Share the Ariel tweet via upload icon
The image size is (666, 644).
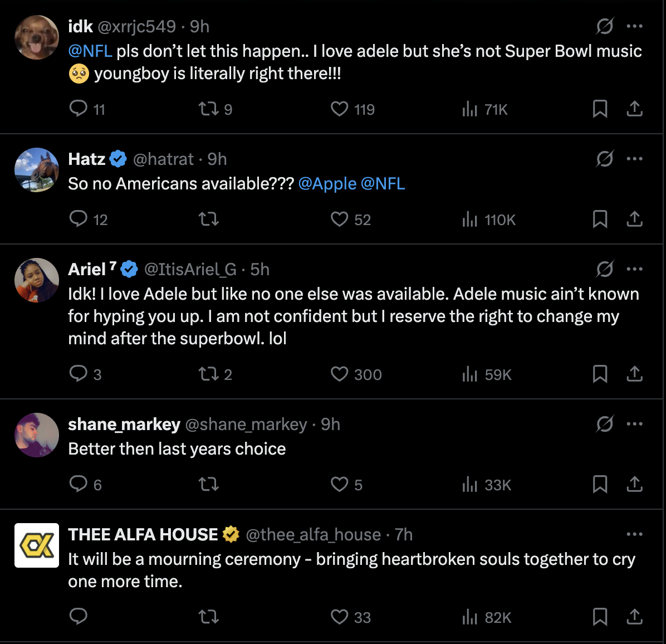[634, 374]
